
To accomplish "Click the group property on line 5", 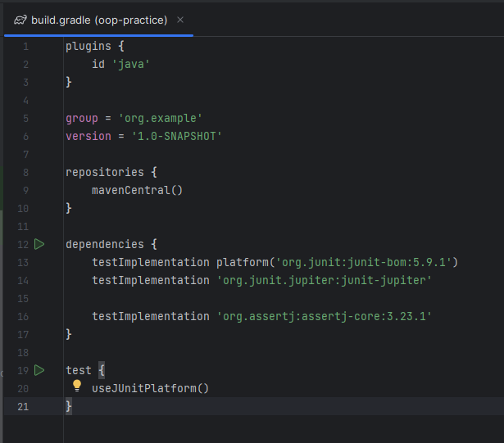I will 82,118.
